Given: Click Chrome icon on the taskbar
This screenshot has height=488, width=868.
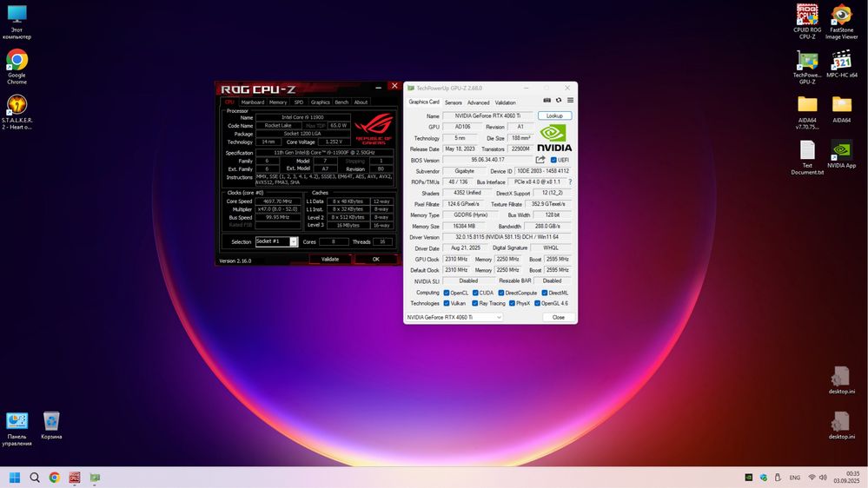Looking at the screenshot, I should tap(54, 478).
